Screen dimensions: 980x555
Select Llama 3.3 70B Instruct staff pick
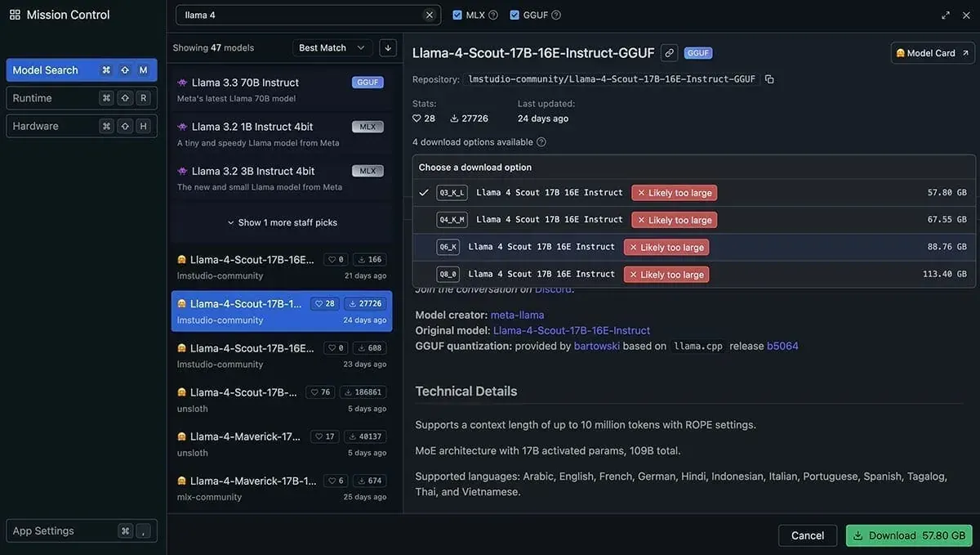tap(282, 90)
